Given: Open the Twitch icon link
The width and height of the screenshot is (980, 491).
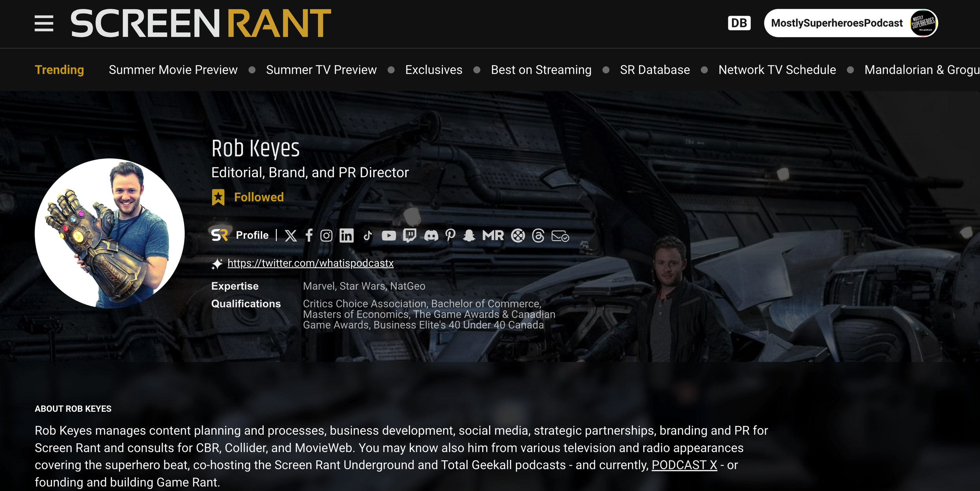Looking at the screenshot, I should (409, 236).
